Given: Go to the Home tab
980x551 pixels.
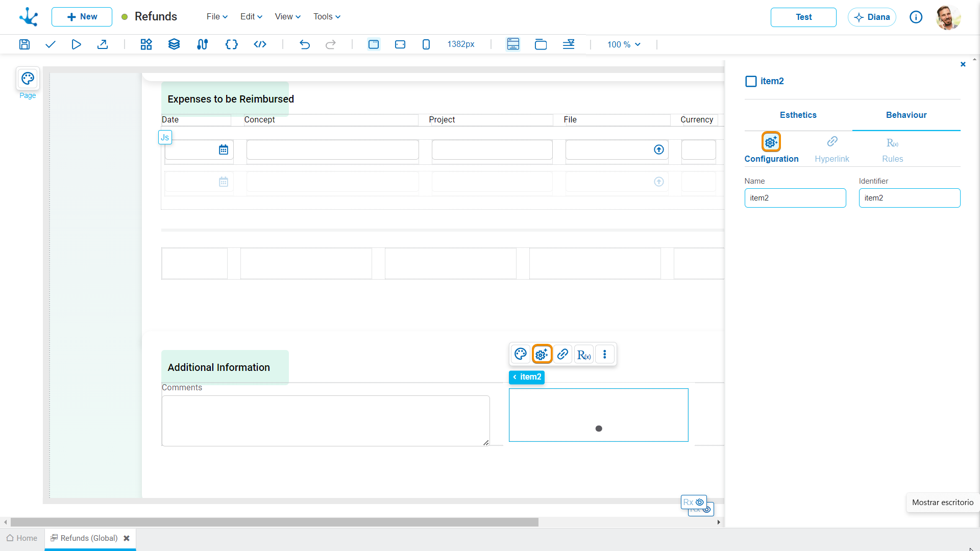Looking at the screenshot, I should (x=22, y=538).
